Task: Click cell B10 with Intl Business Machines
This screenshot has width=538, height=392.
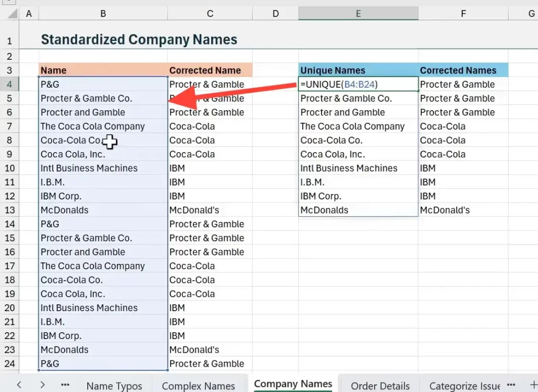Action: 103,168
